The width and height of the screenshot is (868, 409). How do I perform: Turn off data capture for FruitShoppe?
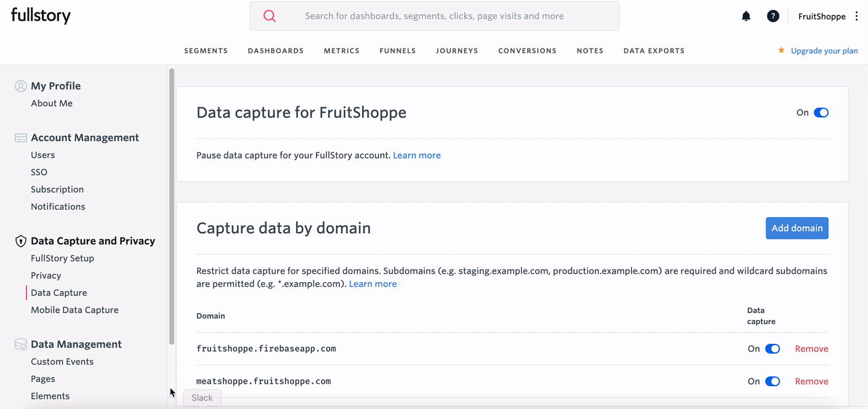coord(821,113)
